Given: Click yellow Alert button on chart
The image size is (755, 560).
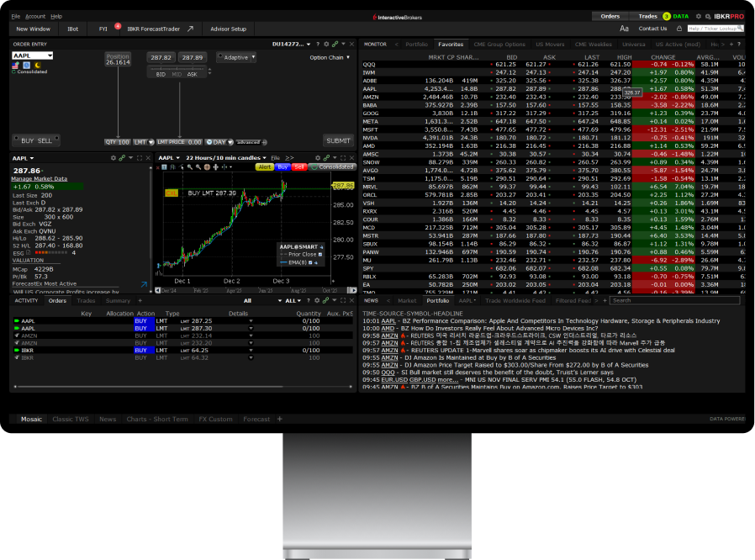Looking at the screenshot, I should tap(264, 166).
